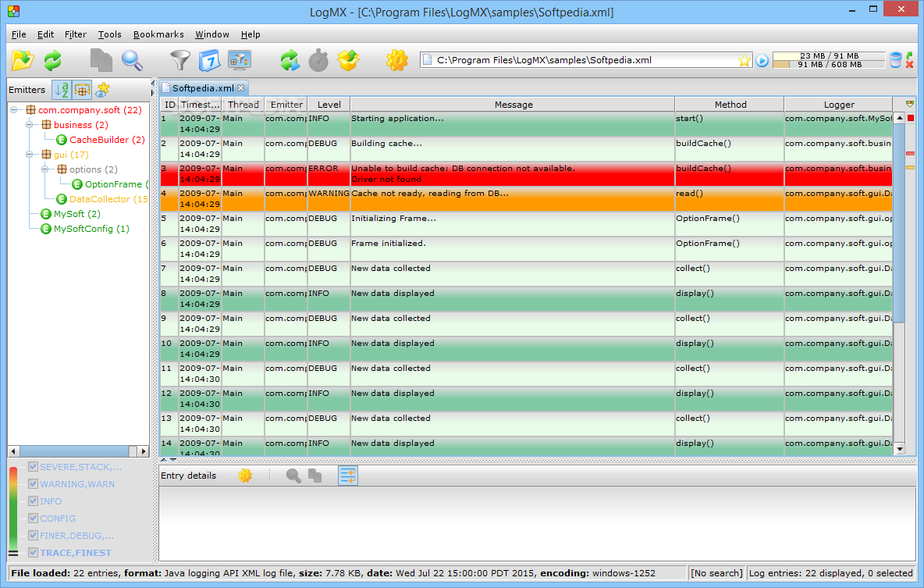Click the LogMX app icon in the title bar
Screen dimensions: 924x588
(x=13, y=11)
